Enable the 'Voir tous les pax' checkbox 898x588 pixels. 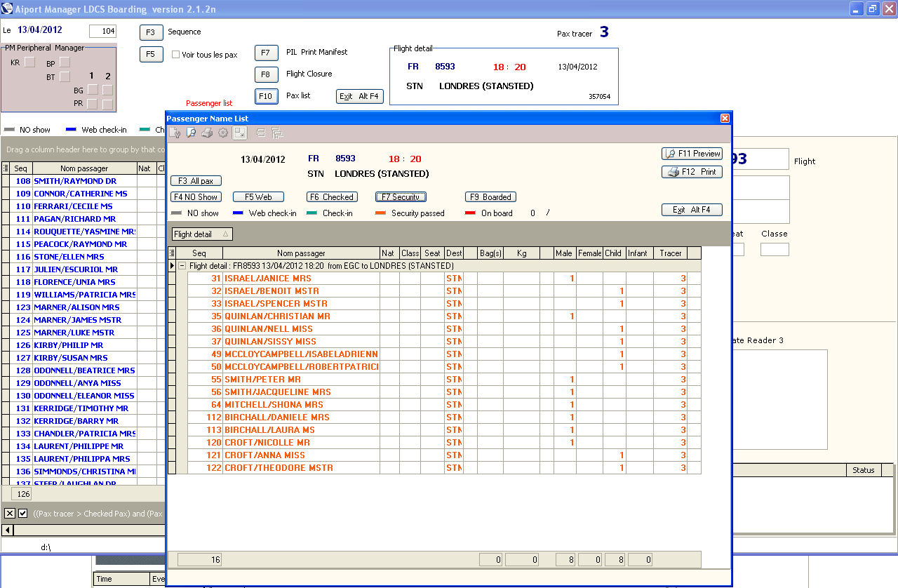click(x=176, y=55)
